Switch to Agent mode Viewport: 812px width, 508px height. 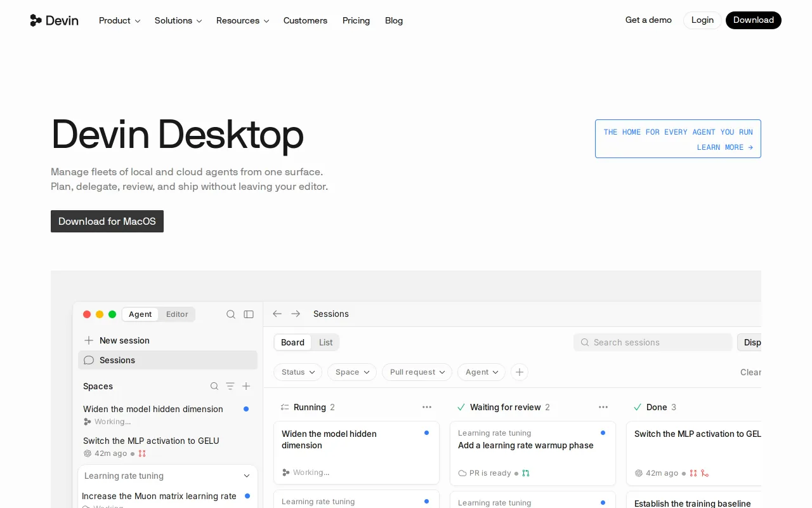(140, 314)
